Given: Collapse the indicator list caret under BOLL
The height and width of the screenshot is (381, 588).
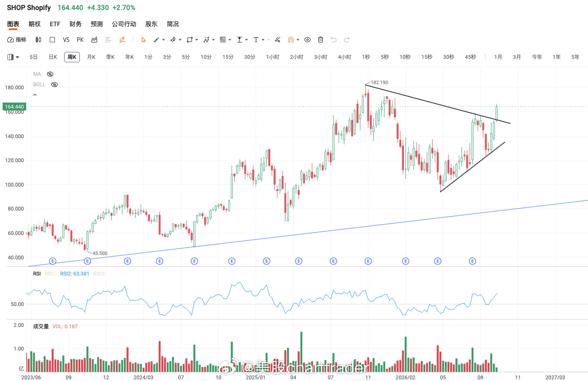Looking at the screenshot, I should pyautogui.click(x=35, y=95).
